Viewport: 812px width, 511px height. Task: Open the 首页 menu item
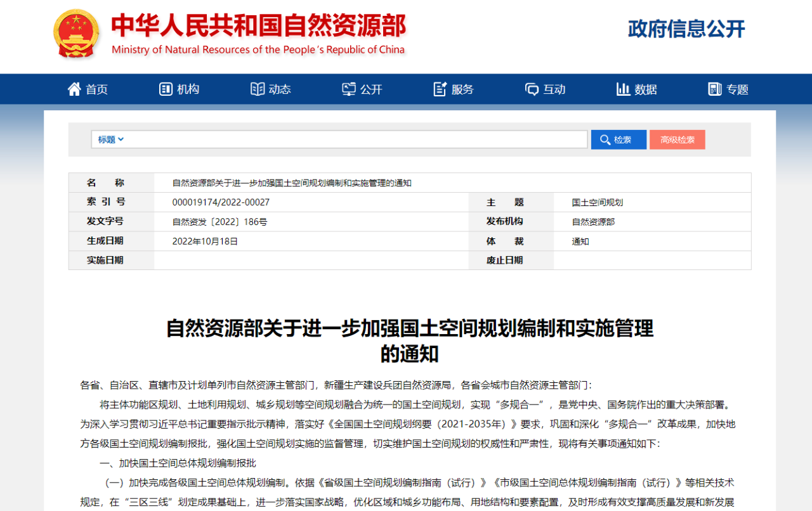pos(97,89)
